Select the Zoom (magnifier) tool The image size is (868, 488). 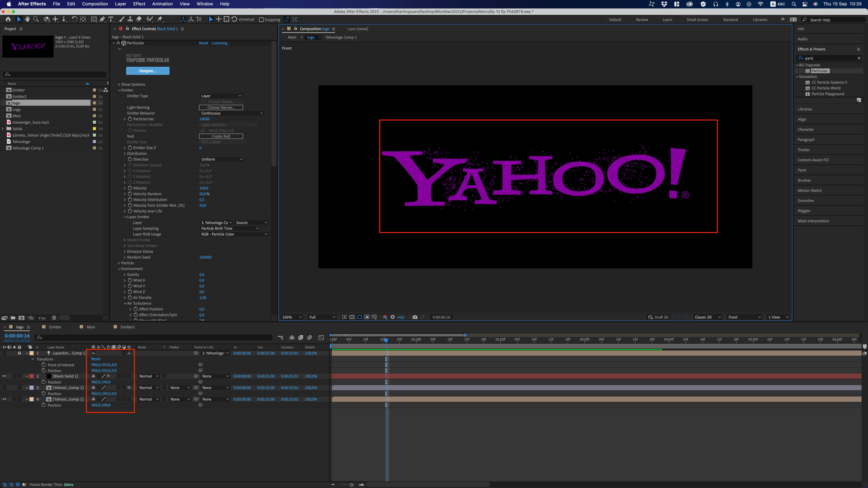tap(36, 19)
